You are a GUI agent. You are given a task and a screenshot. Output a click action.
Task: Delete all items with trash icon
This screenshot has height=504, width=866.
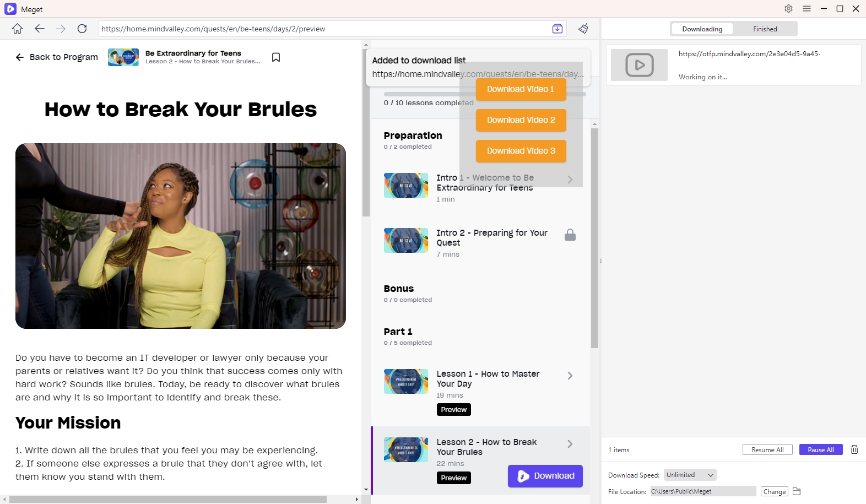point(854,449)
